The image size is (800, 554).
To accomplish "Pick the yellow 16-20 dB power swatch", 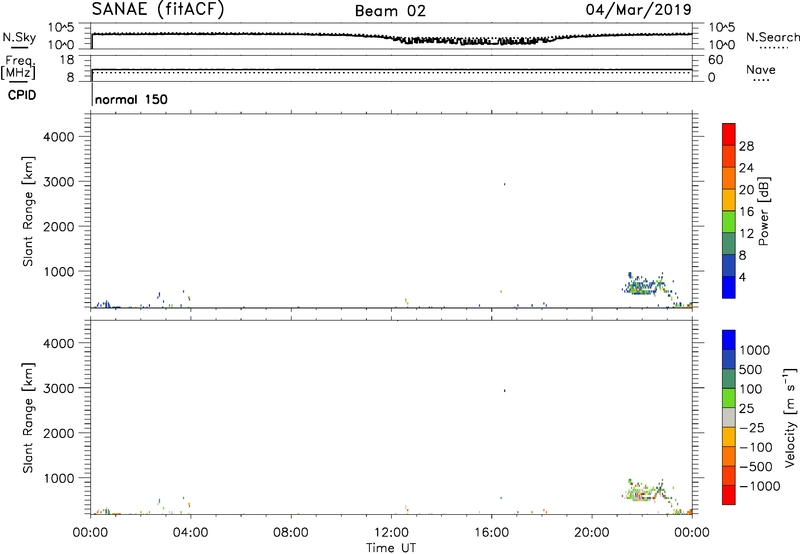I will coord(729,199).
